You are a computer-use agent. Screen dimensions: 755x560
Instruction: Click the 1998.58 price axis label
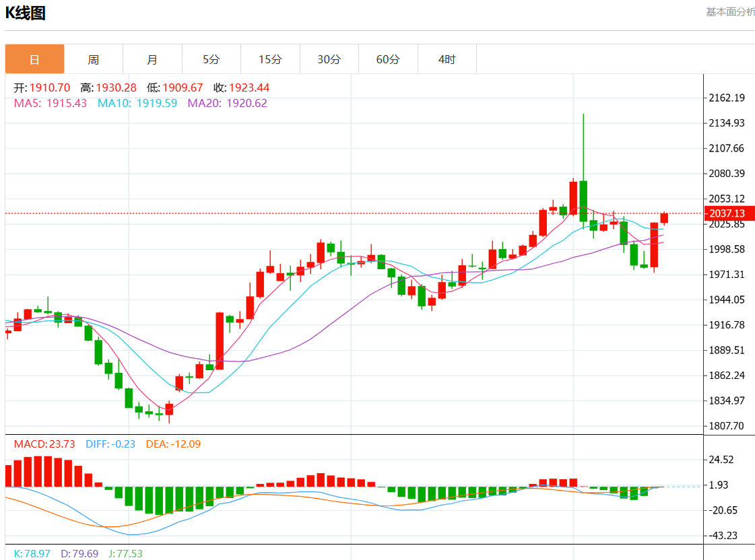727,249
